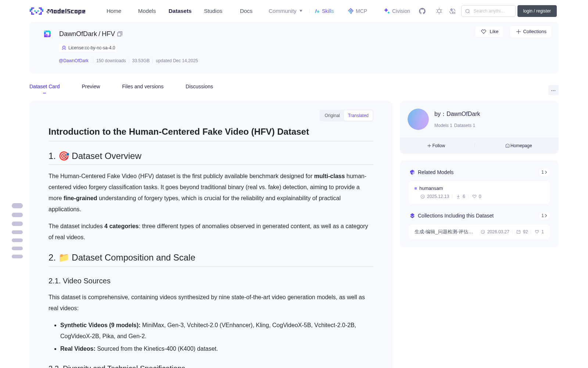
Task: Click DawnOfDark's round profile avatar
Action: coord(418,119)
